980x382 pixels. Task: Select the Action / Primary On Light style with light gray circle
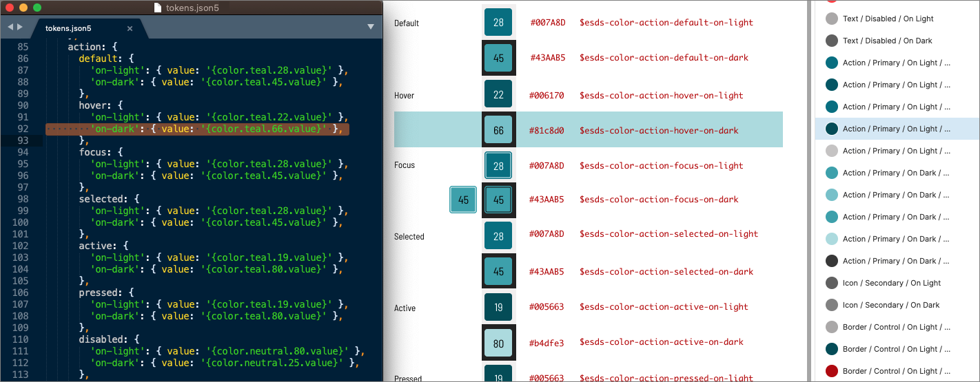(897, 151)
